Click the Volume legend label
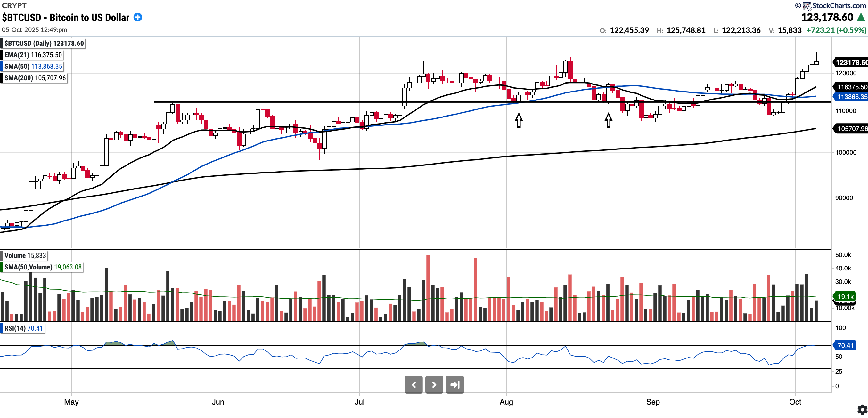Viewport: 868px width, 418px height. [x=25, y=256]
